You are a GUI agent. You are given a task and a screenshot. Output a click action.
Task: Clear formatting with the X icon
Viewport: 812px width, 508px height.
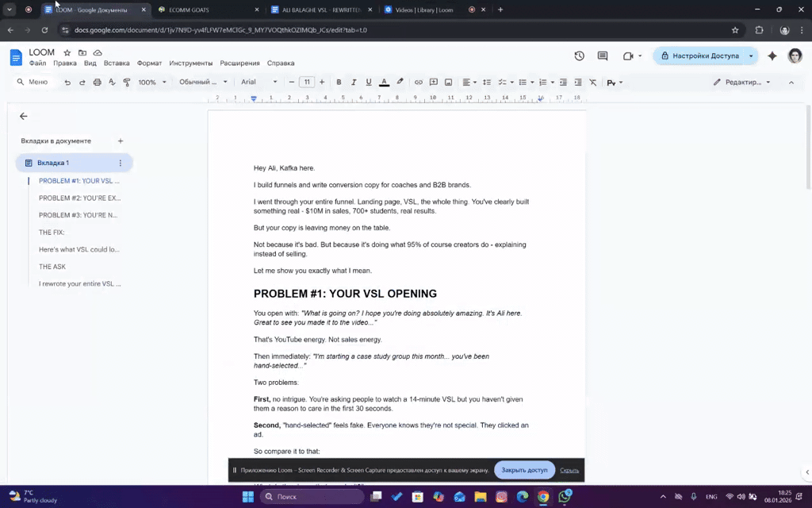coord(593,82)
